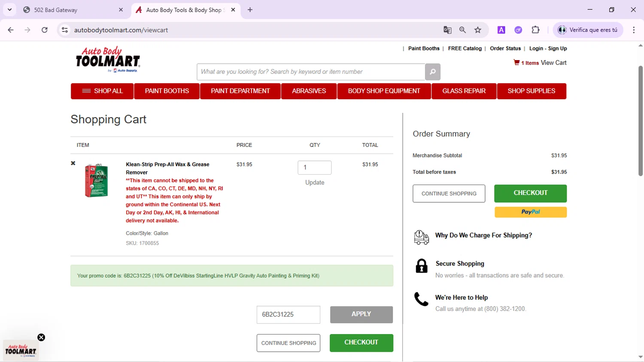Open the Auto Body Toolmart logo
The height and width of the screenshot is (362, 644).
[108, 60]
